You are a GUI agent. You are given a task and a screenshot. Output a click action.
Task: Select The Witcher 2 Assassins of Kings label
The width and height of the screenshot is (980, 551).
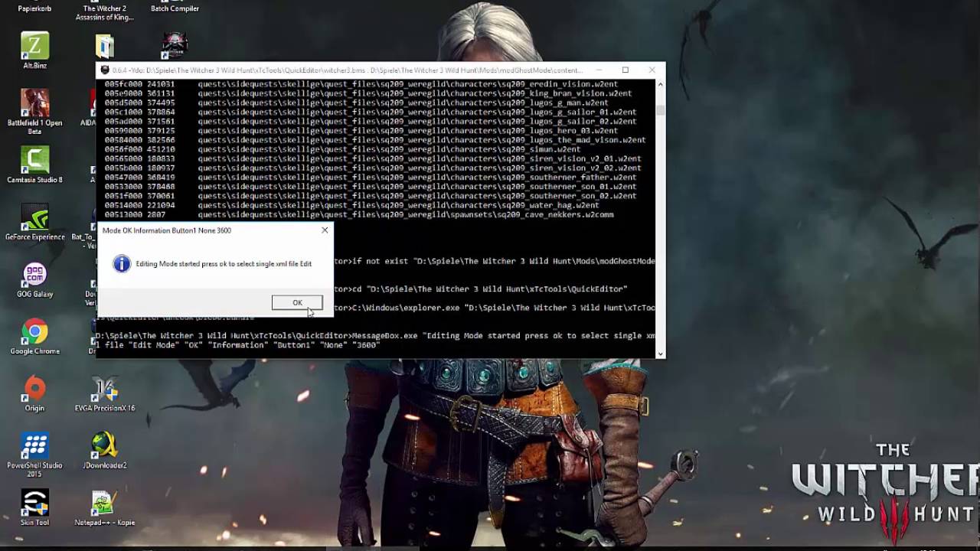tap(104, 13)
